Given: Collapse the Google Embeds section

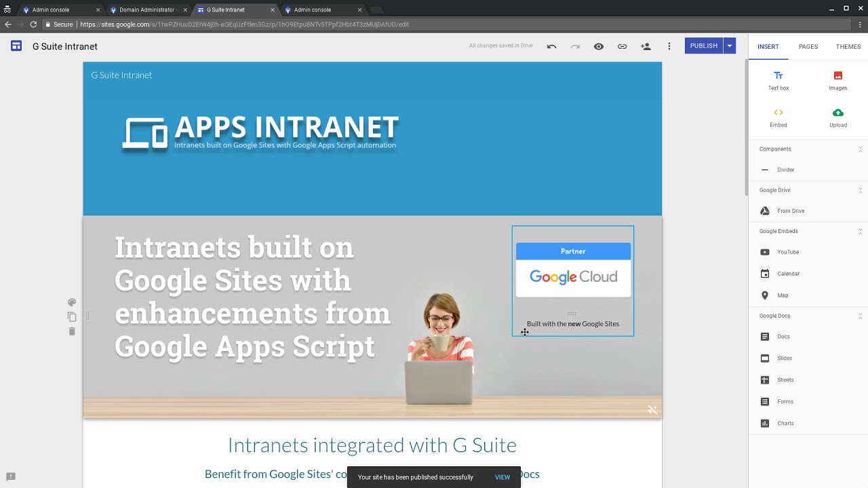Looking at the screenshot, I should (x=861, y=231).
